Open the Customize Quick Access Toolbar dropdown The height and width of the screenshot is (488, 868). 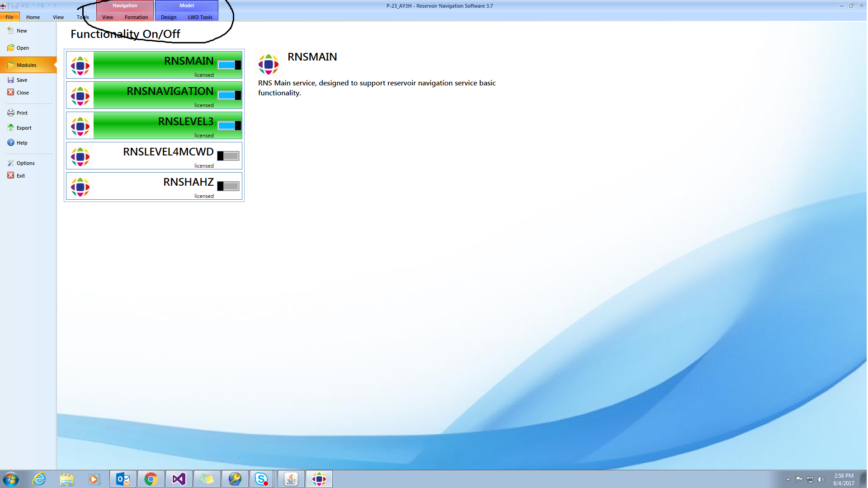(55, 5)
